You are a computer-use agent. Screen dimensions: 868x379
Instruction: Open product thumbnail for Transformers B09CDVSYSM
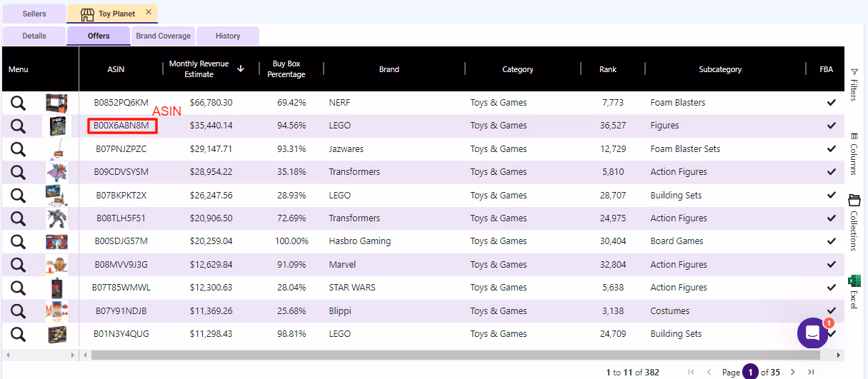click(x=56, y=172)
